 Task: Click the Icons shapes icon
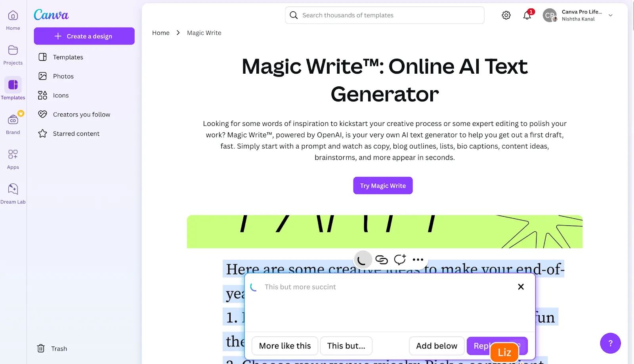(43, 95)
